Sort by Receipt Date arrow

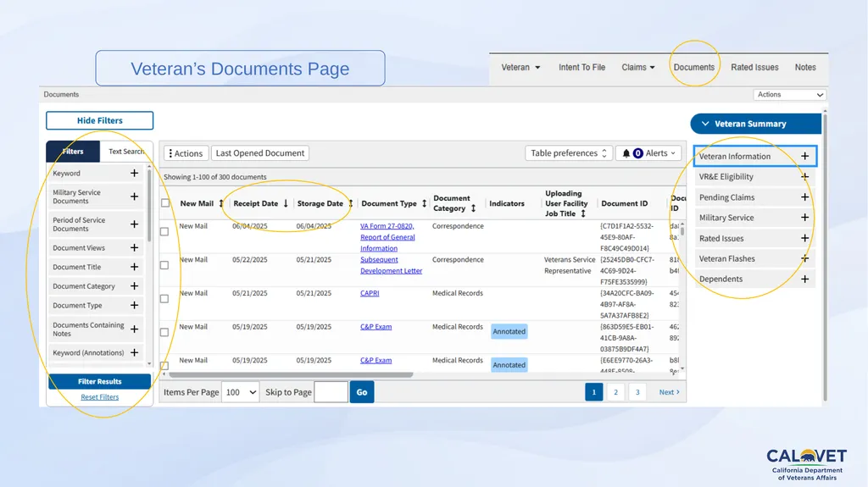click(x=286, y=203)
